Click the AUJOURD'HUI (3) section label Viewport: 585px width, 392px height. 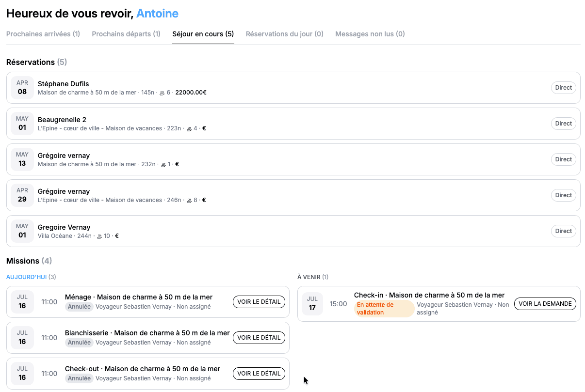click(31, 277)
